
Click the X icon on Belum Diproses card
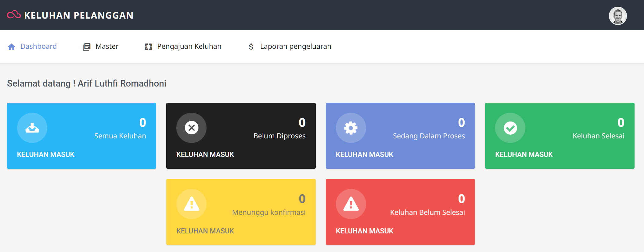192,128
